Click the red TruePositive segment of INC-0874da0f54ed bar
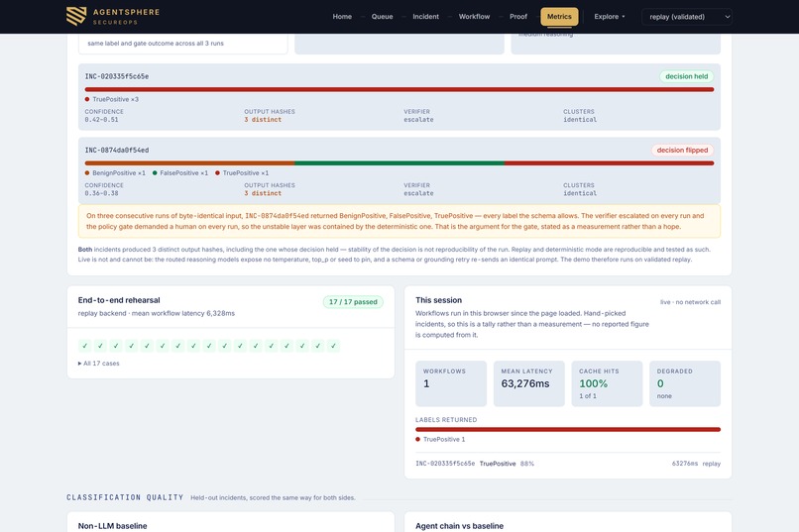This screenshot has height=532, width=799. tap(609, 163)
